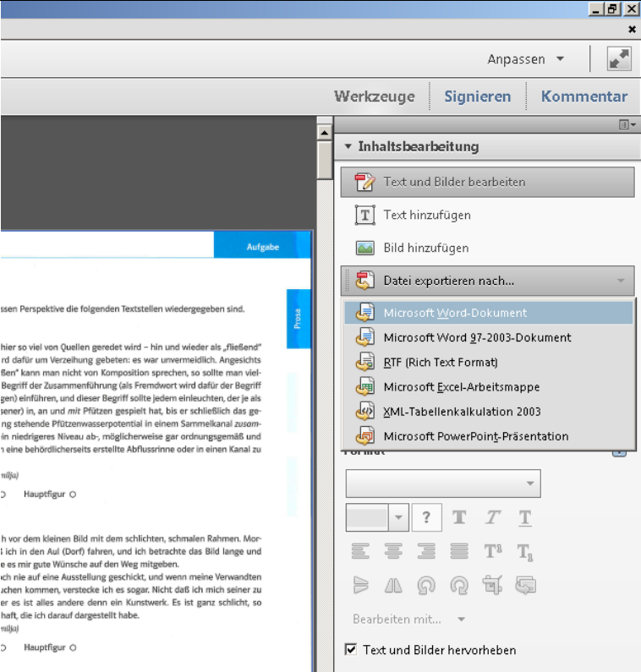Open the Anpassen dropdown

pos(526,59)
